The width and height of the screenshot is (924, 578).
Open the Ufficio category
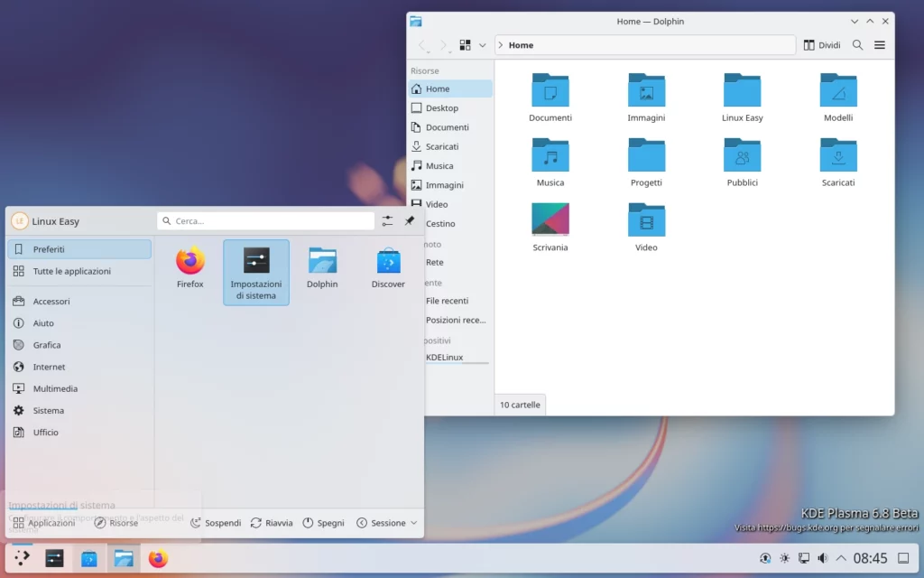pyautogui.click(x=79, y=432)
